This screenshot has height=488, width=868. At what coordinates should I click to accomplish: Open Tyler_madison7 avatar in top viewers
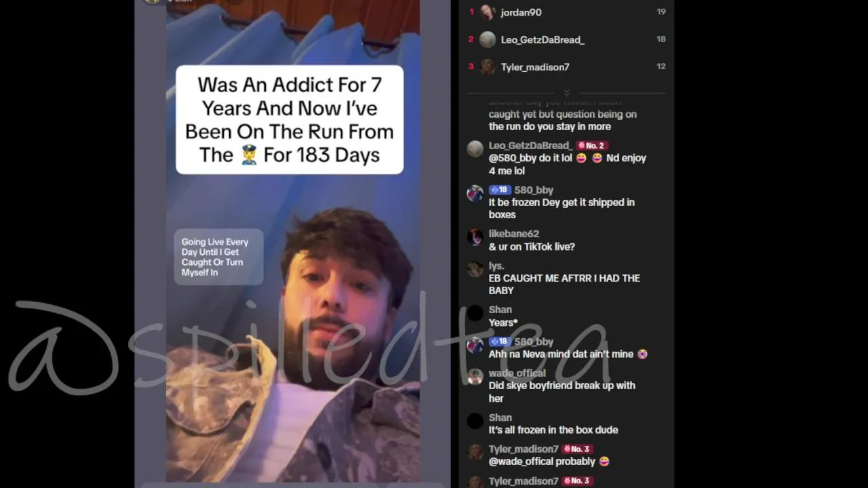[487, 66]
